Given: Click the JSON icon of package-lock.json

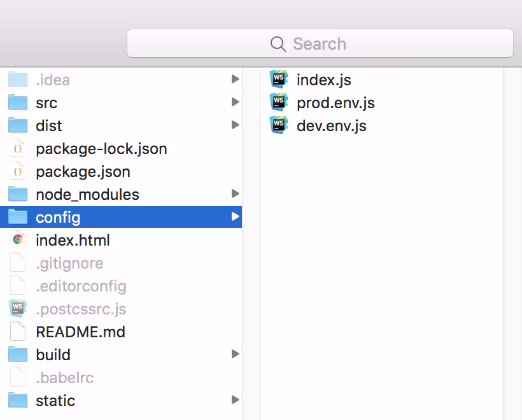Looking at the screenshot, I should [x=18, y=148].
